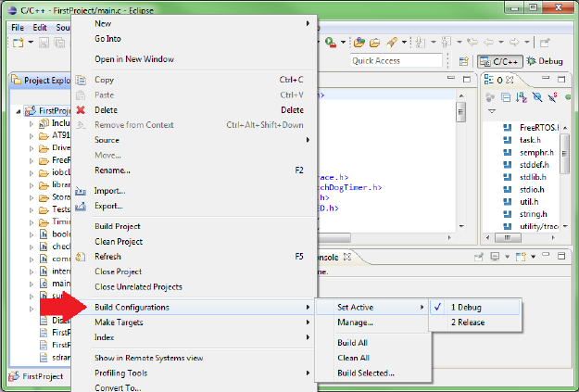Select task.h in Outline view
The image size is (579, 392).
tap(530, 140)
